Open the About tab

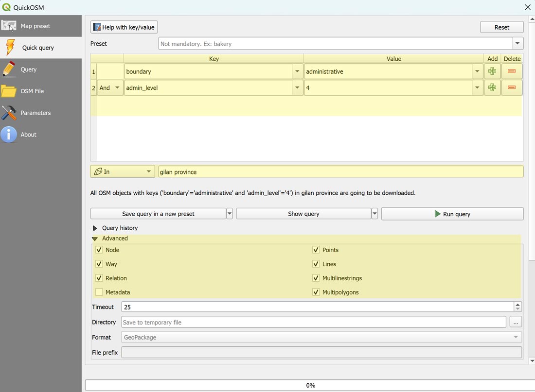40,135
